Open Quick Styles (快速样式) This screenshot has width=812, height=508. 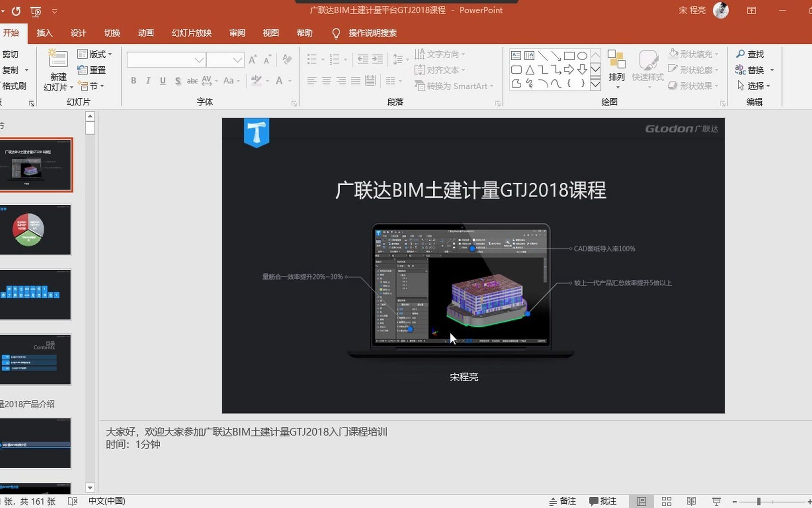648,69
